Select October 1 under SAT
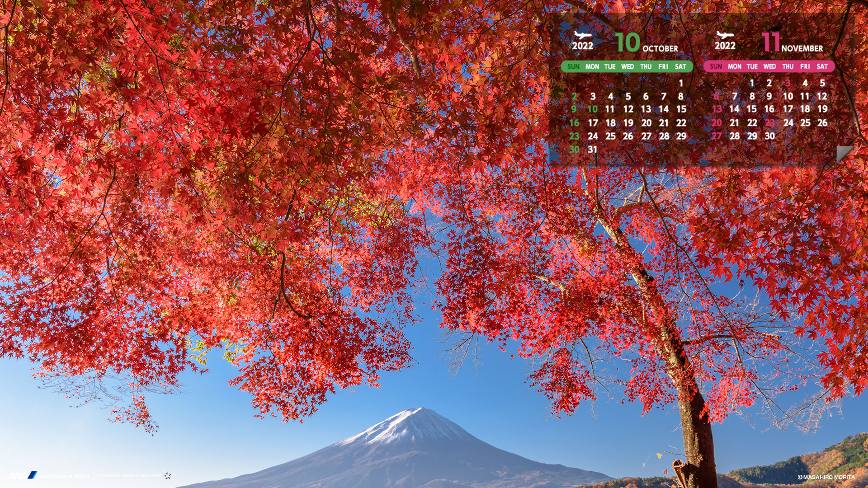The height and width of the screenshot is (488, 868). coord(681,83)
